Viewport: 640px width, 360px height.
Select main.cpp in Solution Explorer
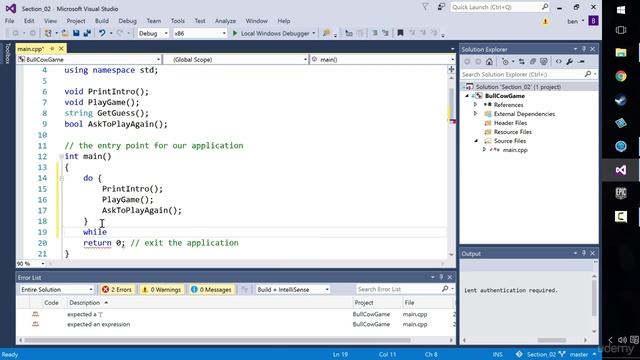pos(515,150)
